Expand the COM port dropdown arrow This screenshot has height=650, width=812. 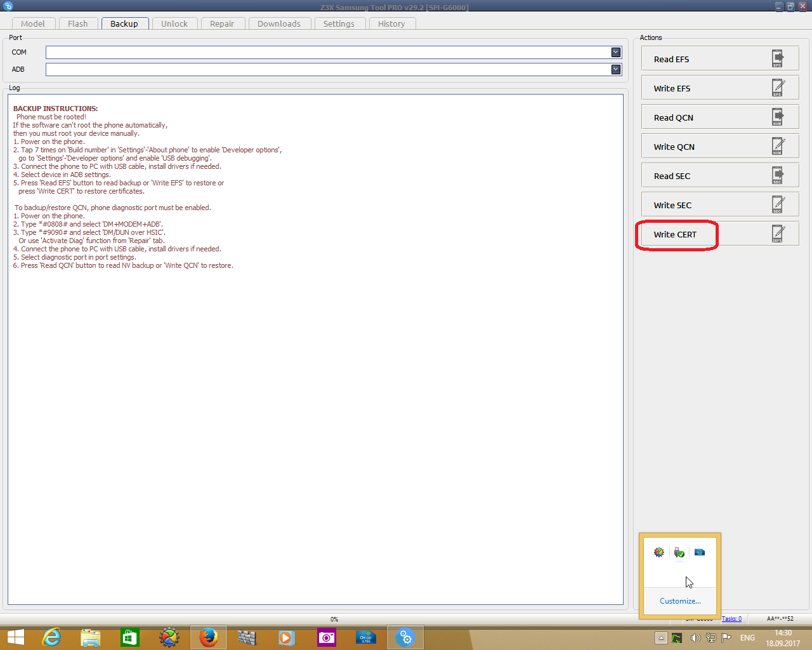[x=615, y=52]
